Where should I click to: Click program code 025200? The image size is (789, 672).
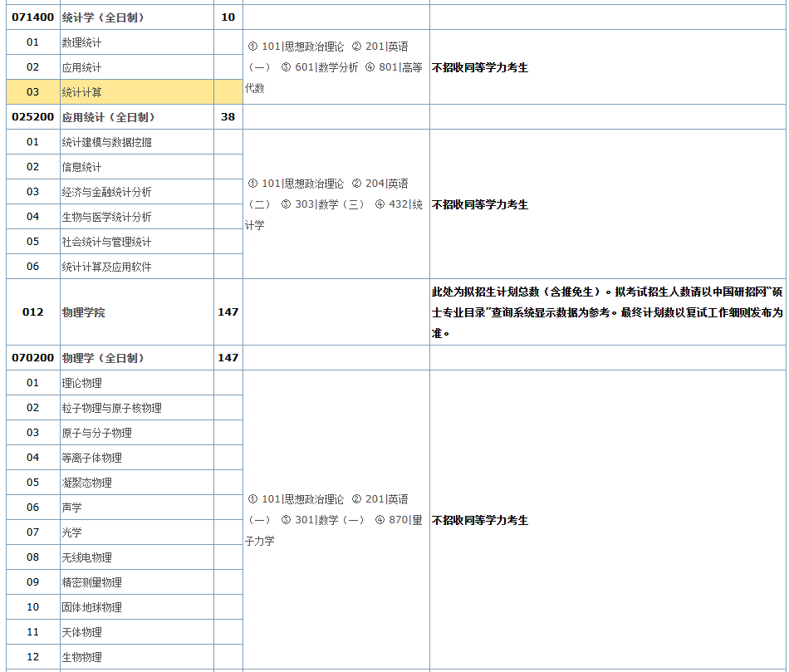32,117
